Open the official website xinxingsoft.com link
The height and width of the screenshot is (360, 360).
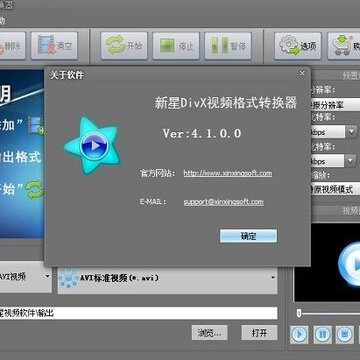click(x=228, y=173)
